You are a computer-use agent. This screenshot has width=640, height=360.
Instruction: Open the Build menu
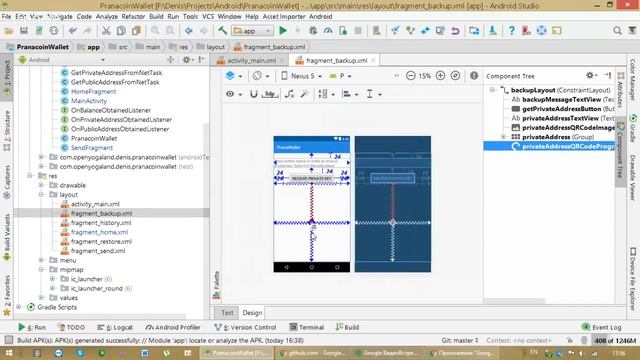point(156,16)
